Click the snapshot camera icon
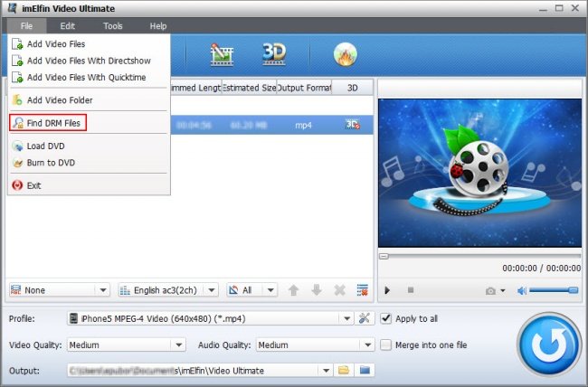The width and height of the screenshot is (588, 387). [490, 291]
